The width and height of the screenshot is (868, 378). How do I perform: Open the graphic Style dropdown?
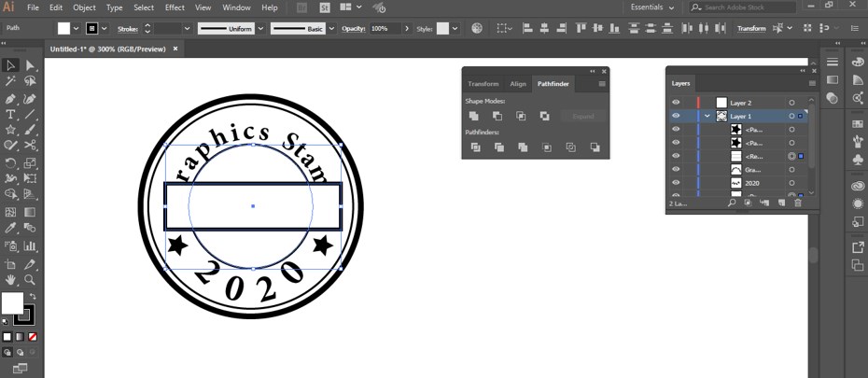[x=455, y=28]
